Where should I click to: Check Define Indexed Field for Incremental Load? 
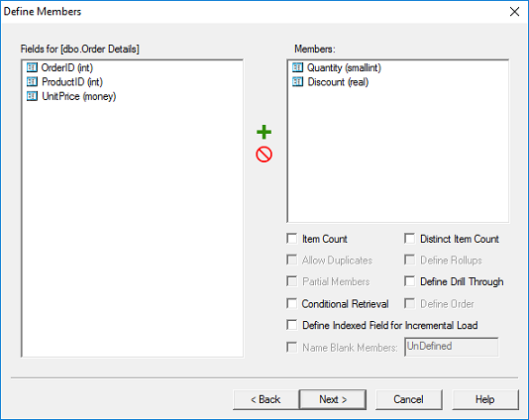click(292, 325)
